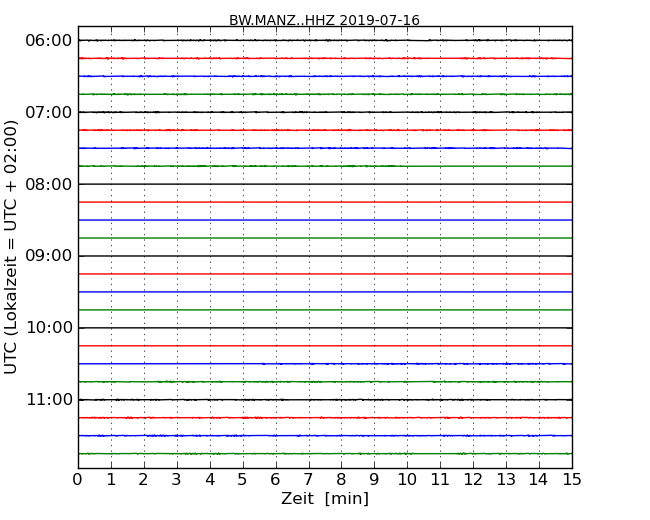Click the 11:00 time label
650x520 pixels.
(49, 400)
